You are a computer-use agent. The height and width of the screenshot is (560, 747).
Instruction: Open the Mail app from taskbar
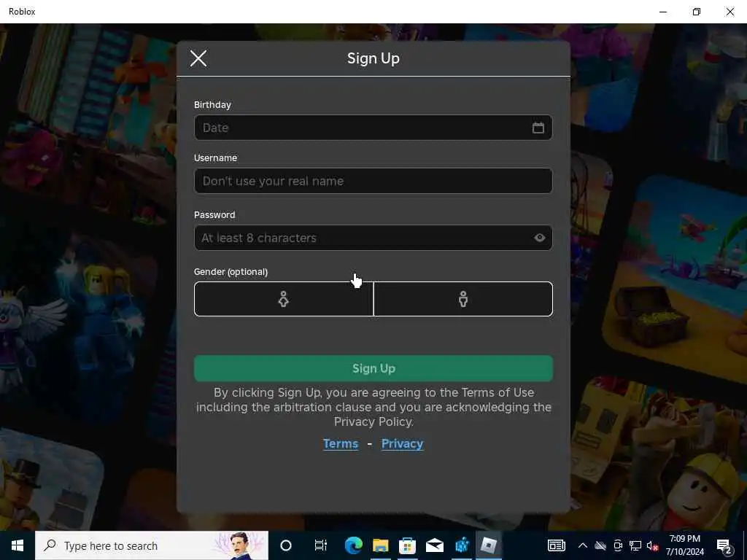[x=435, y=545]
